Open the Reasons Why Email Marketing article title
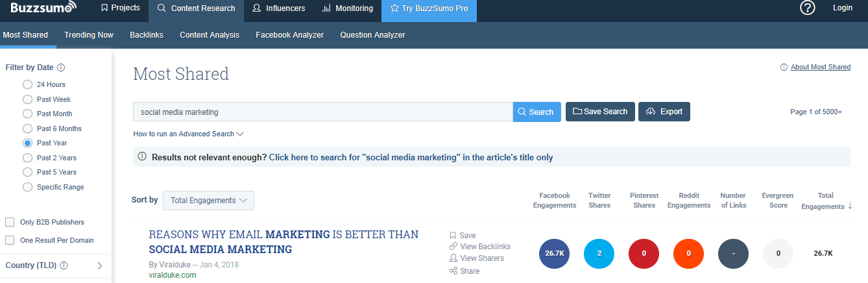868x283 pixels. click(283, 242)
